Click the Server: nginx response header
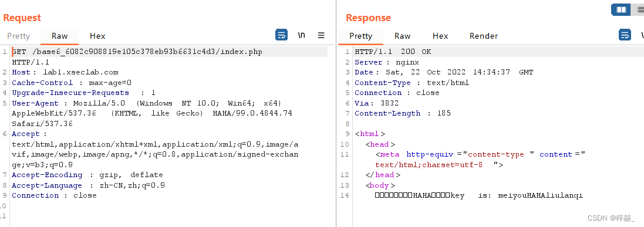The width and height of the screenshot is (644, 227). tap(387, 62)
